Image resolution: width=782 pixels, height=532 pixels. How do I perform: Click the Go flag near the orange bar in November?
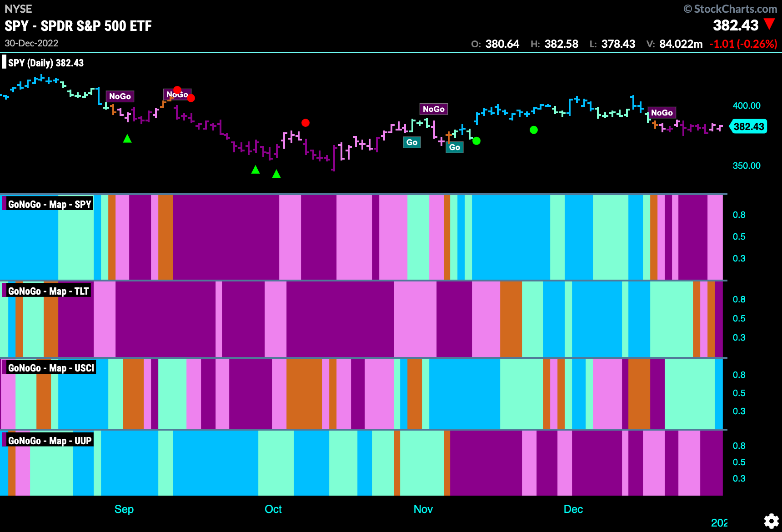[x=455, y=147]
